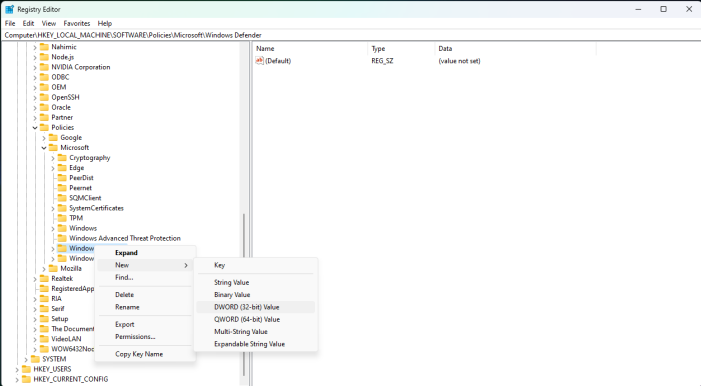
Task: Expand the SystemCertificates tree node
Action: 53,208
